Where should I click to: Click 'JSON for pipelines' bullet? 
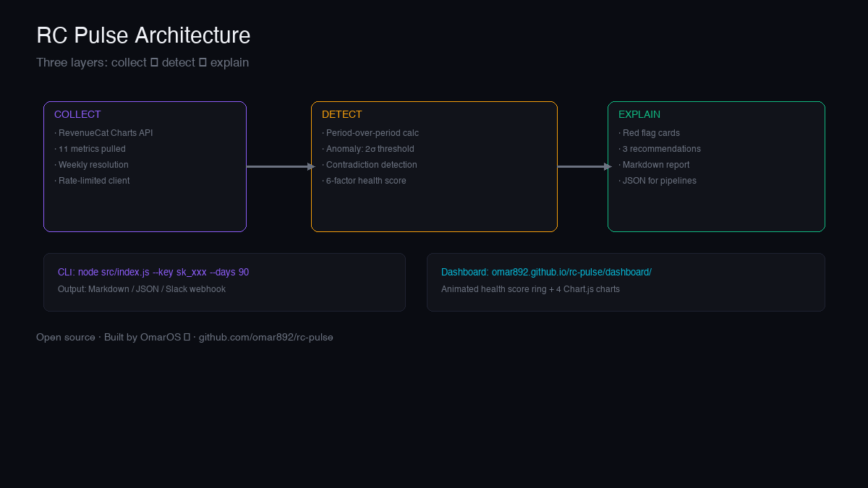pos(658,181)
